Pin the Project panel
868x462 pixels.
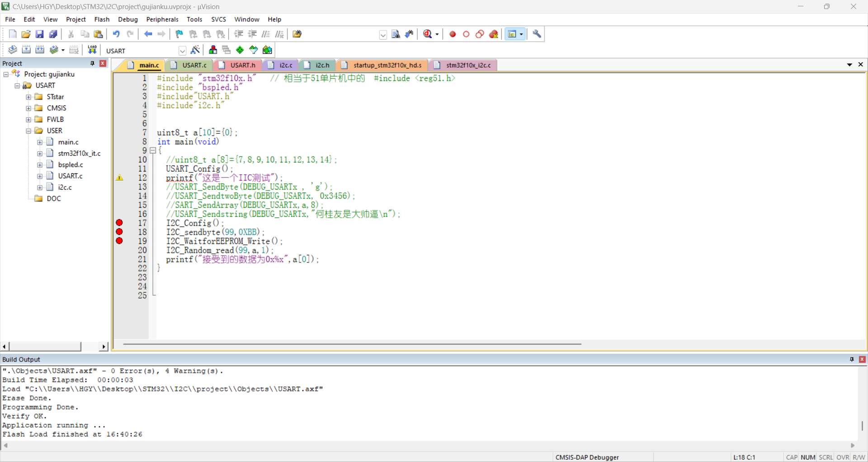92,63
